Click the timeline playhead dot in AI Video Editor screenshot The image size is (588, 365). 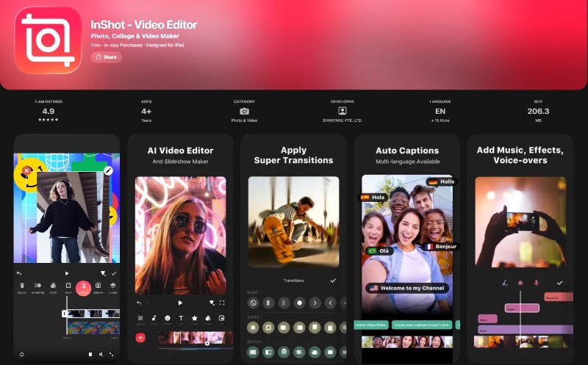click(x=207, y=343)
